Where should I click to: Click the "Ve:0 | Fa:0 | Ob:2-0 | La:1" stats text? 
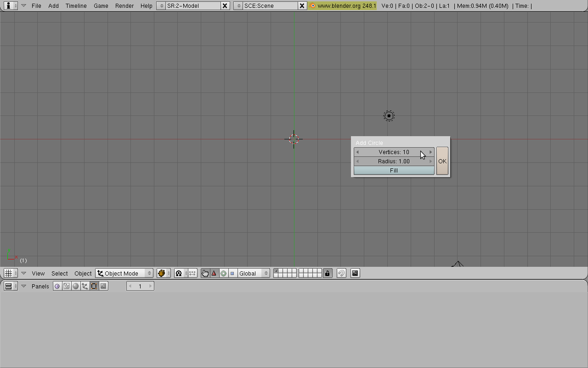416,6
